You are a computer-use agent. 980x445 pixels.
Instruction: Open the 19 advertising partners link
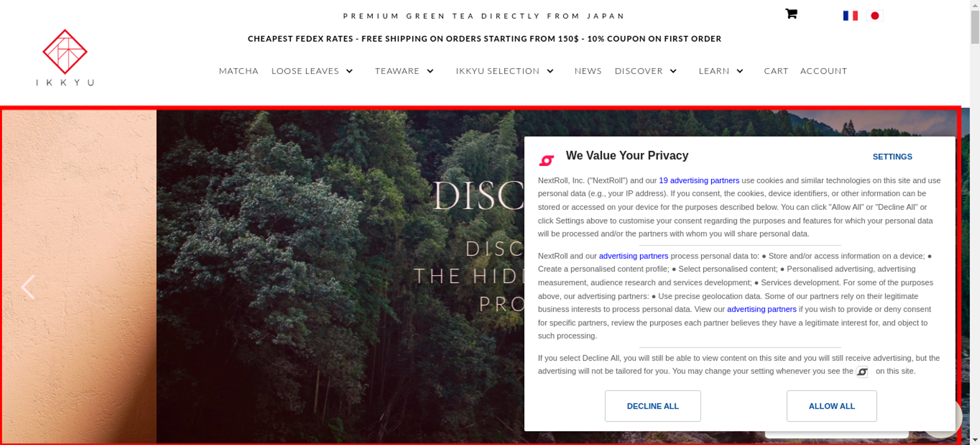point(699,180)
